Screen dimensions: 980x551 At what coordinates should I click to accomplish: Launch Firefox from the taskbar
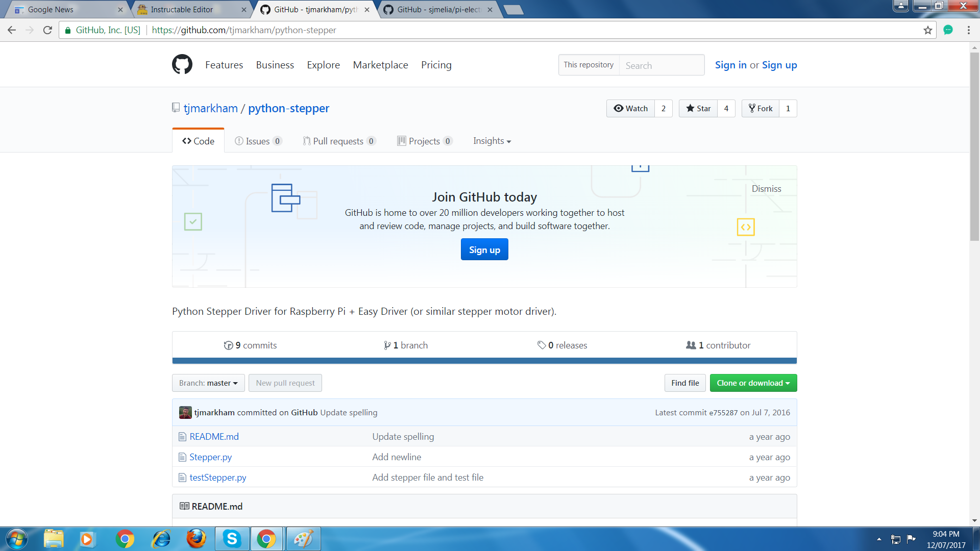tap(196, 539)
